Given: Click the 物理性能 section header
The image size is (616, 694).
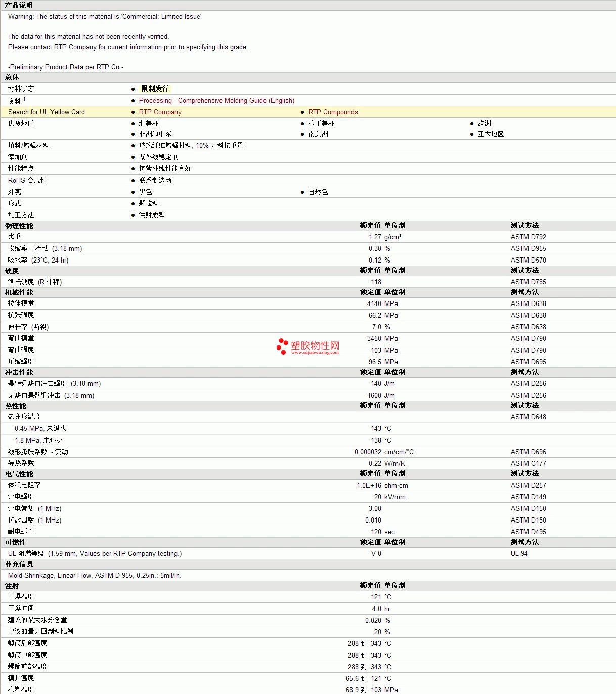Looking at the screenshot, I should pos(19,226).
